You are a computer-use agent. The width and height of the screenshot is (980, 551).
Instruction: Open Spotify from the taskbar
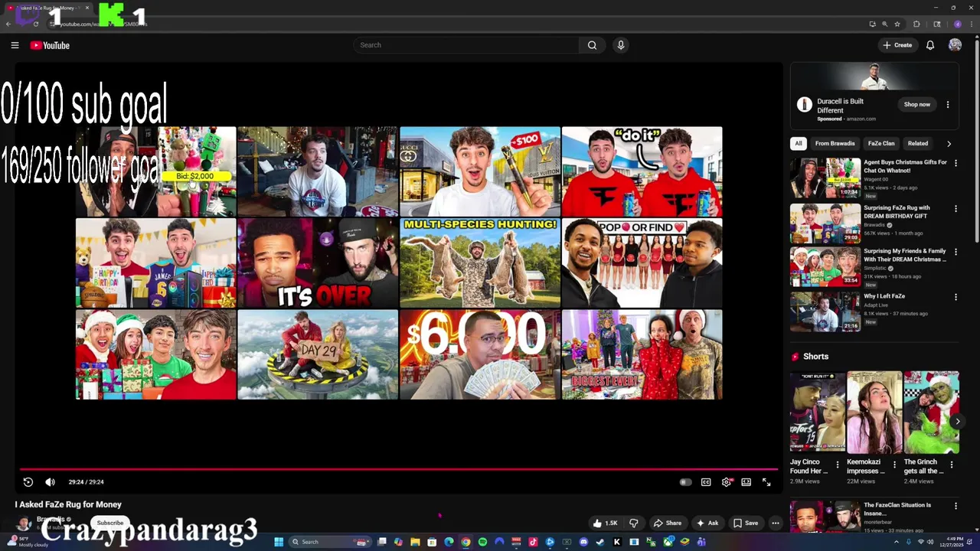[482, 542]
